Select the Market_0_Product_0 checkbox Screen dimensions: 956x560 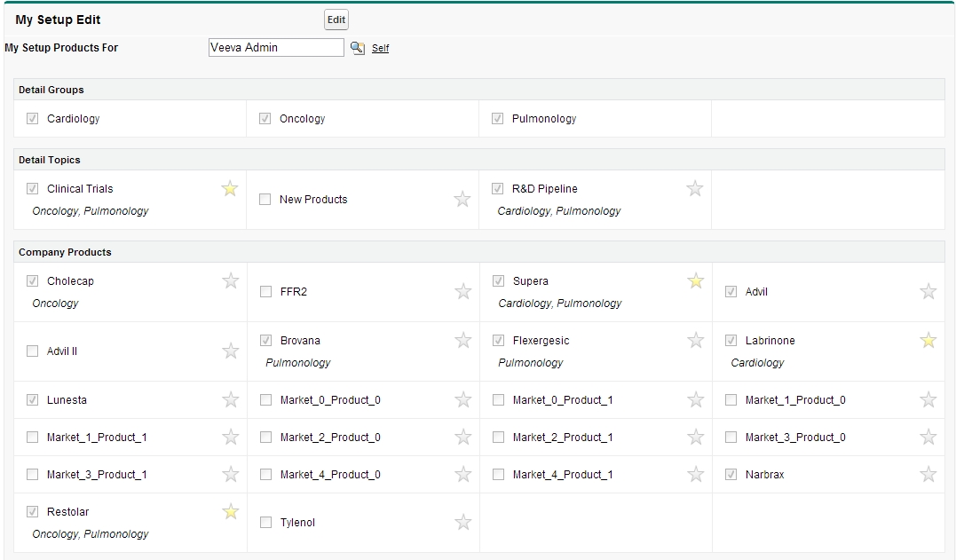click(265, 400)
